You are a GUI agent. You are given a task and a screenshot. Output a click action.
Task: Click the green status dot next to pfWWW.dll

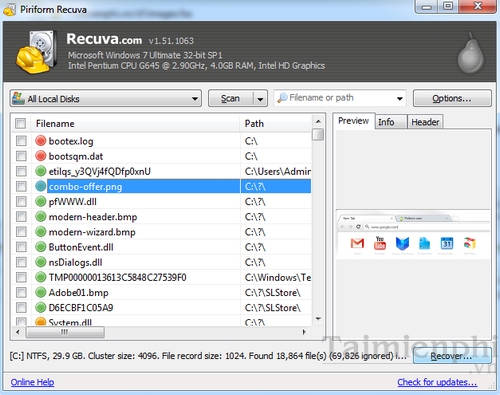point(40,201)
